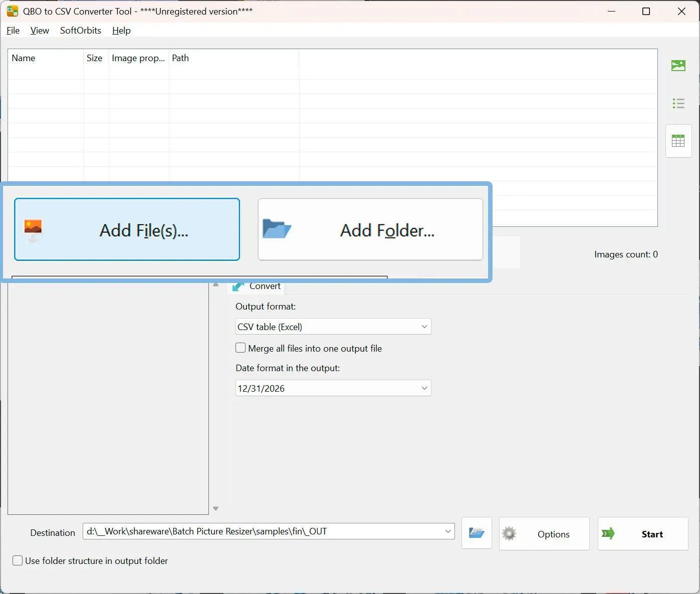Screen dimensions: 700x594
Task: Click the left panel scroll down arrow
Action: [216, 508]
